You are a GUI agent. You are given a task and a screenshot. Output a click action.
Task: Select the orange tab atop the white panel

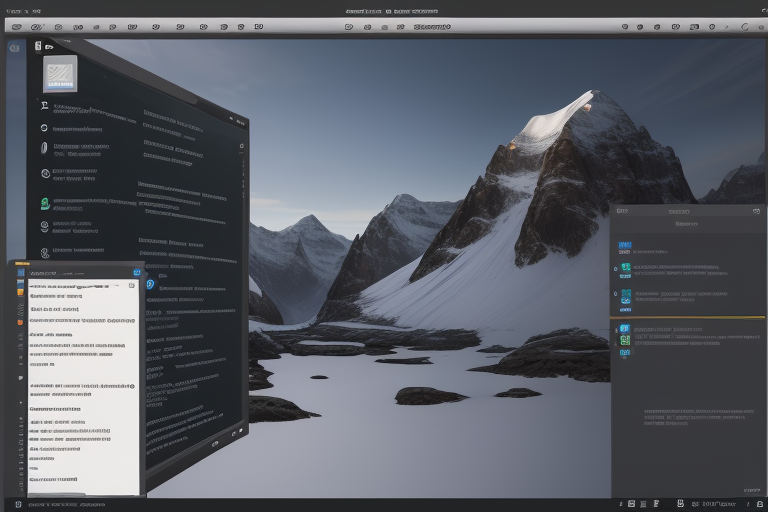pyautogui.click(x=22, y=264)
